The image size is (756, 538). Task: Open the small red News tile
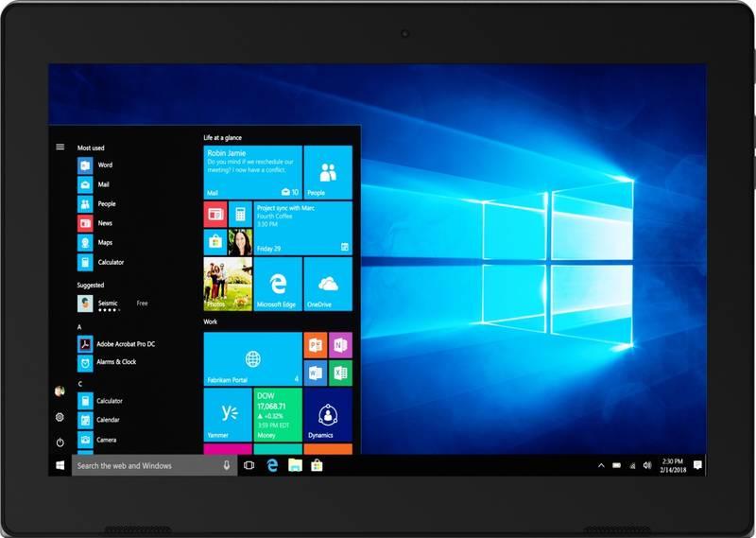click(x=215, y=215)
